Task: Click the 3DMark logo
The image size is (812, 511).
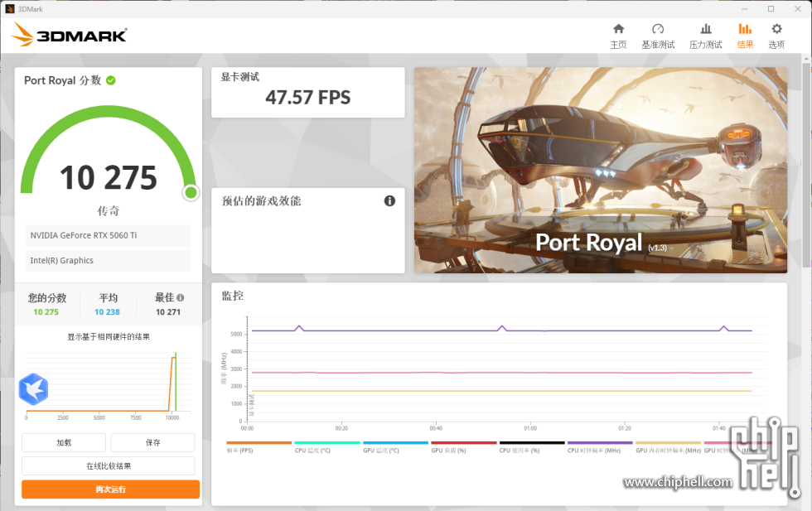Action: coord(69,34)
